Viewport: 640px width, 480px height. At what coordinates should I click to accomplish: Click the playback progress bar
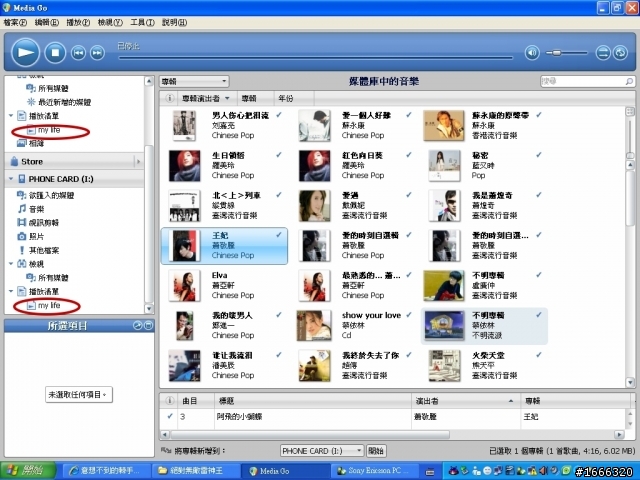316,58
